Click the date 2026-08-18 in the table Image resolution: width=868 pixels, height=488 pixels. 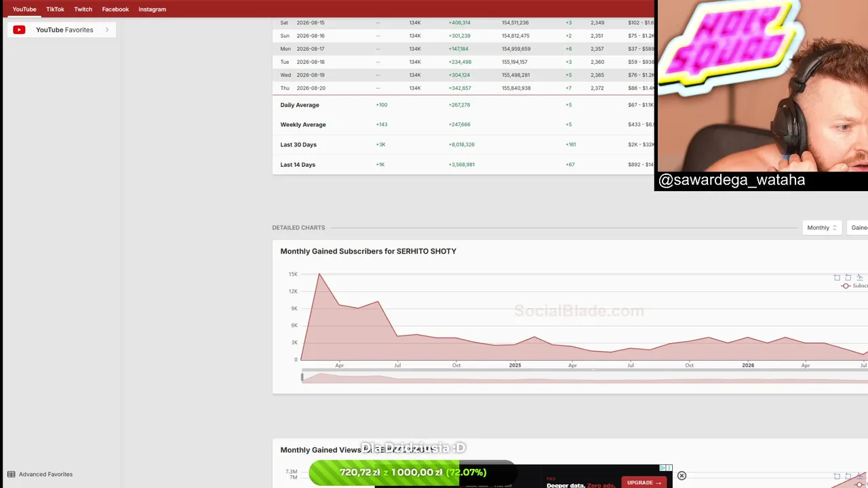click(x=311, y=62)
